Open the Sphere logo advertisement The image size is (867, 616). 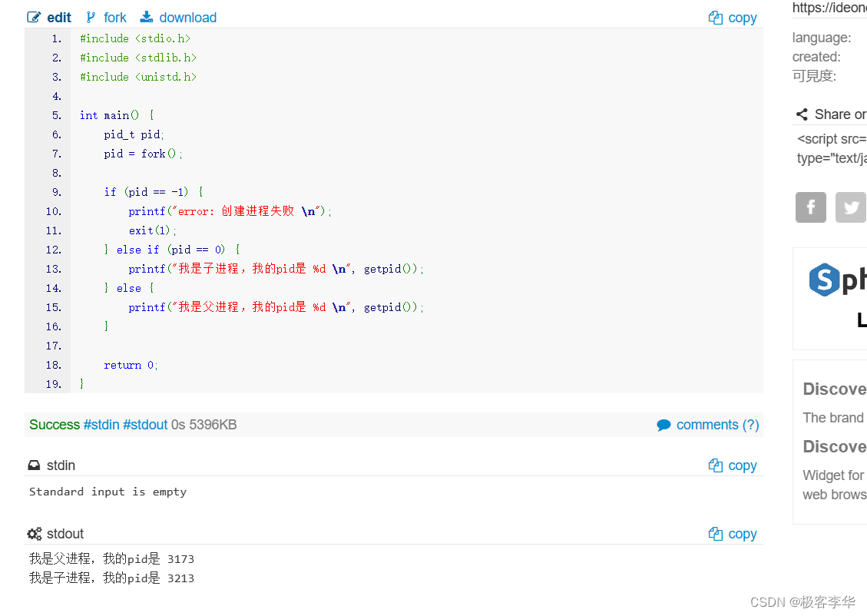click(x=837, y=280)
